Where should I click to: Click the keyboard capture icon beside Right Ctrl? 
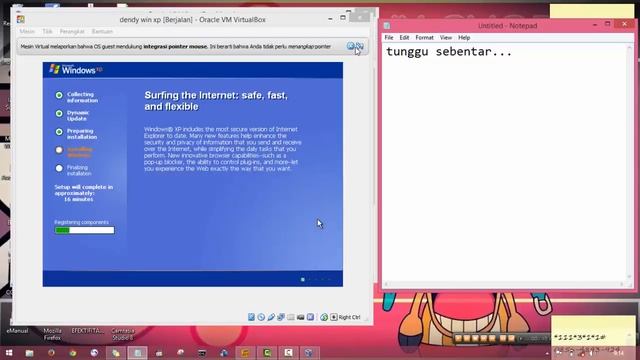point(333,317)
